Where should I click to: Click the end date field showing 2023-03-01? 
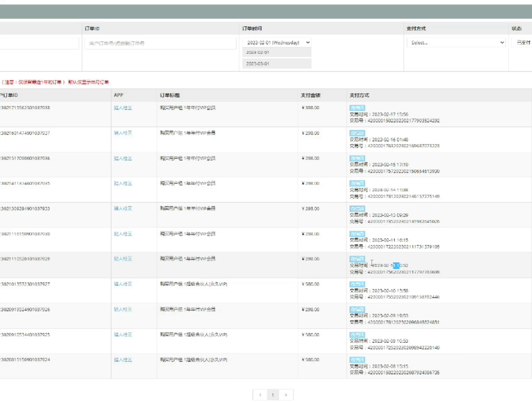tap(276, 63)
